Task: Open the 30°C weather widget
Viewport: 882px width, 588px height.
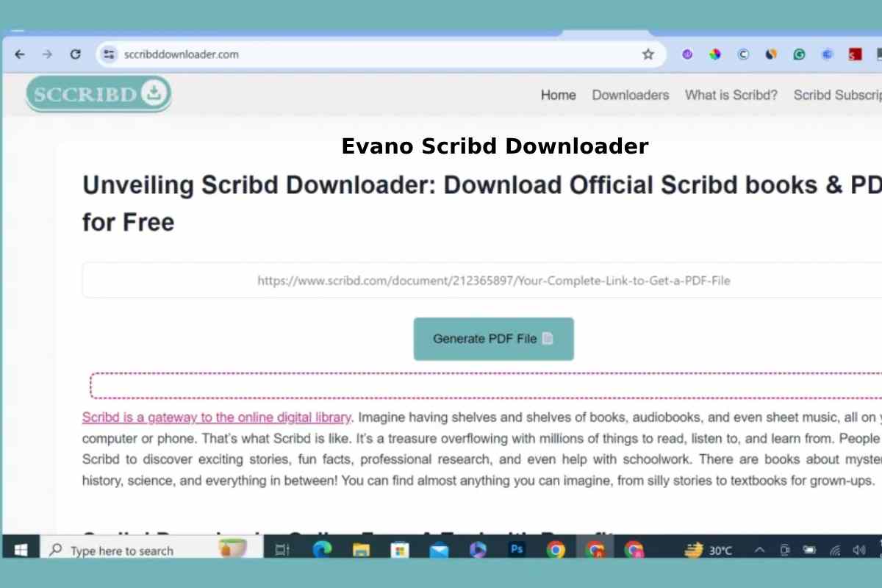Action: click(x=709, y=550)
